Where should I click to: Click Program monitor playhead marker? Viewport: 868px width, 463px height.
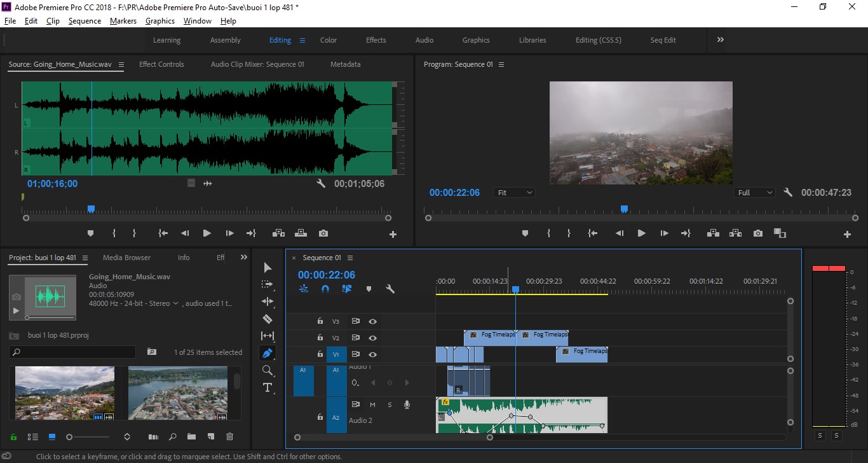tap(624, 209)
